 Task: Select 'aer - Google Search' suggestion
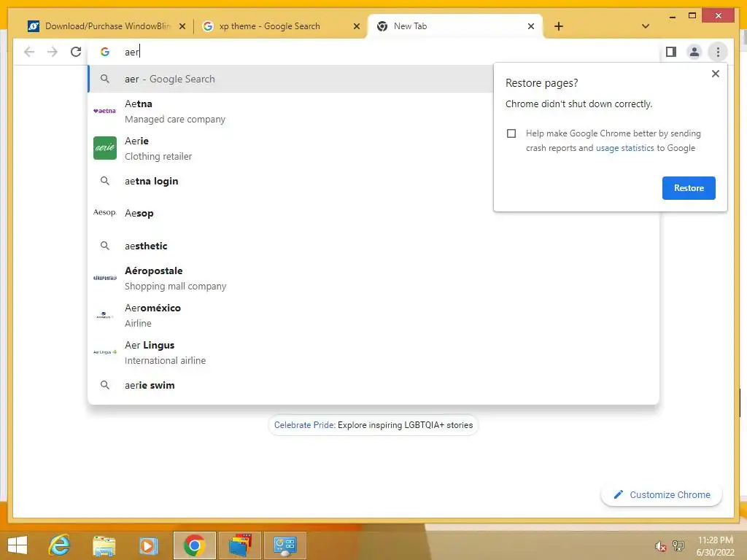290,79
